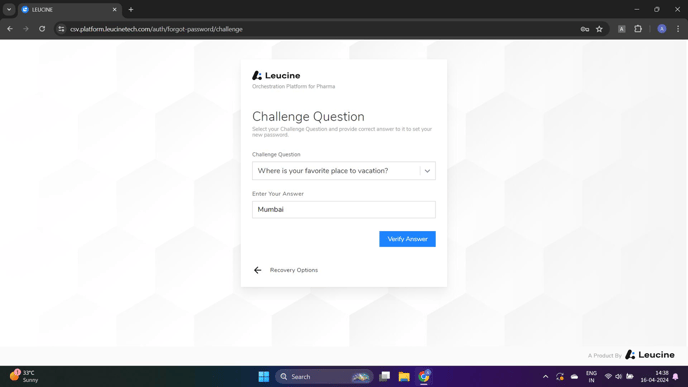Image resolution: width=688 pixels, height=387 pixels.
Task: Go back to Recovery Options link
Action: tap(294, 270)
